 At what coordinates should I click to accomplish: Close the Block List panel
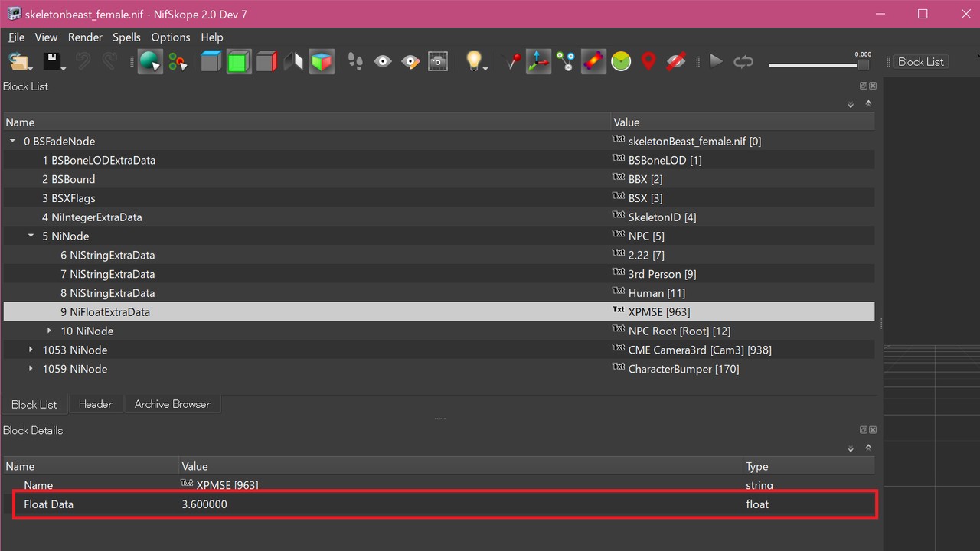point(873,86)
